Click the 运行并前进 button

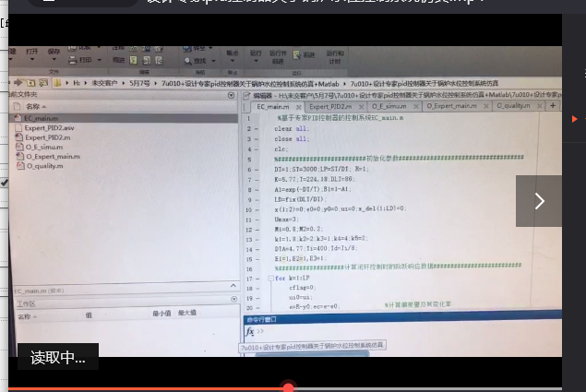click(278, 57)
